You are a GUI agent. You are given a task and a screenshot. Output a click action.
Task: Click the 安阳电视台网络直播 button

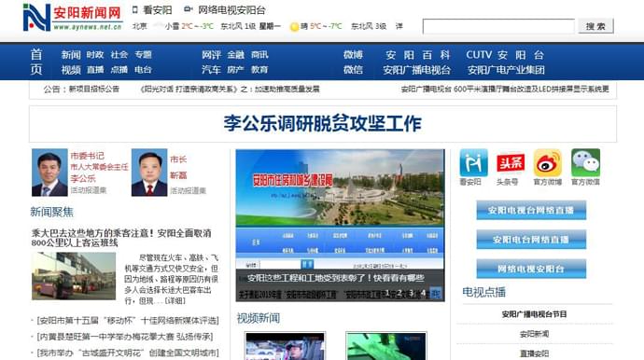tap(531, 210)
